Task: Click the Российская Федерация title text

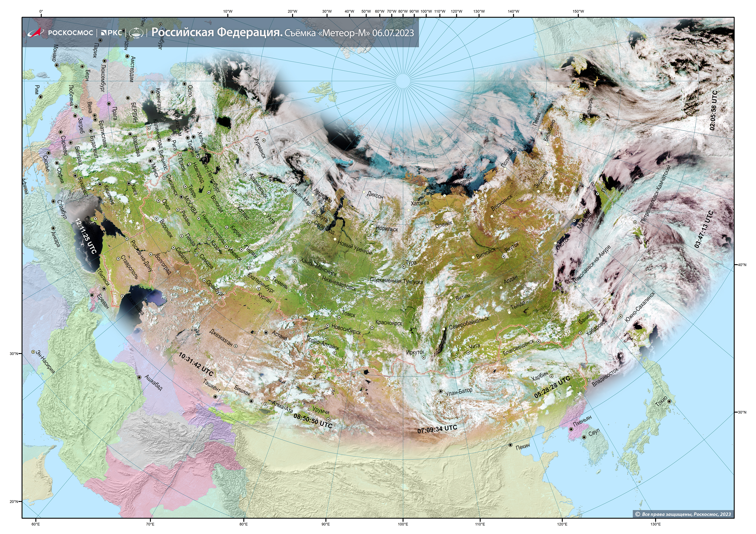Action: (x=217, y=33)
